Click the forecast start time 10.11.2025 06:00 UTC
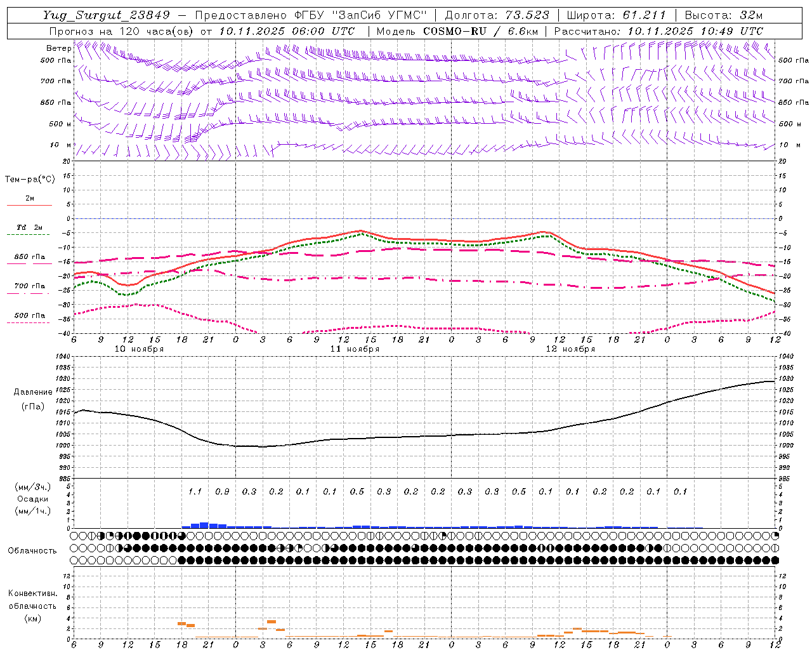Viewport: 812px width, 650px height. (287, 31)
